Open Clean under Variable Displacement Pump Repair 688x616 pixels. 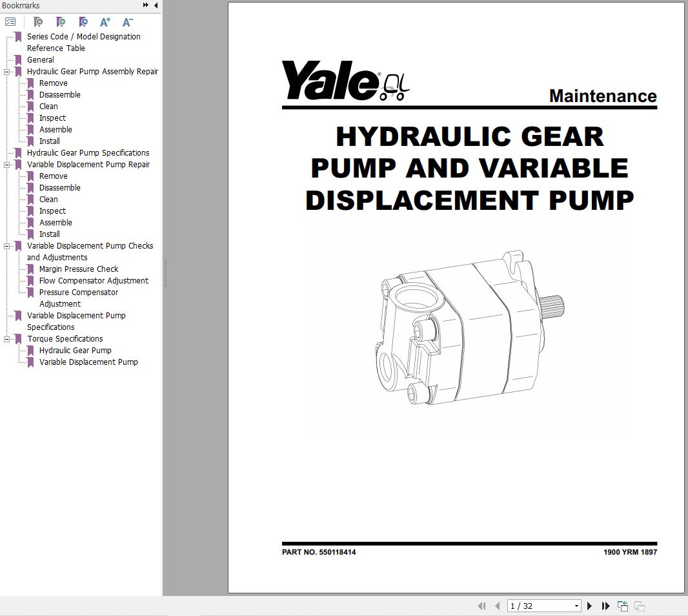48,200
